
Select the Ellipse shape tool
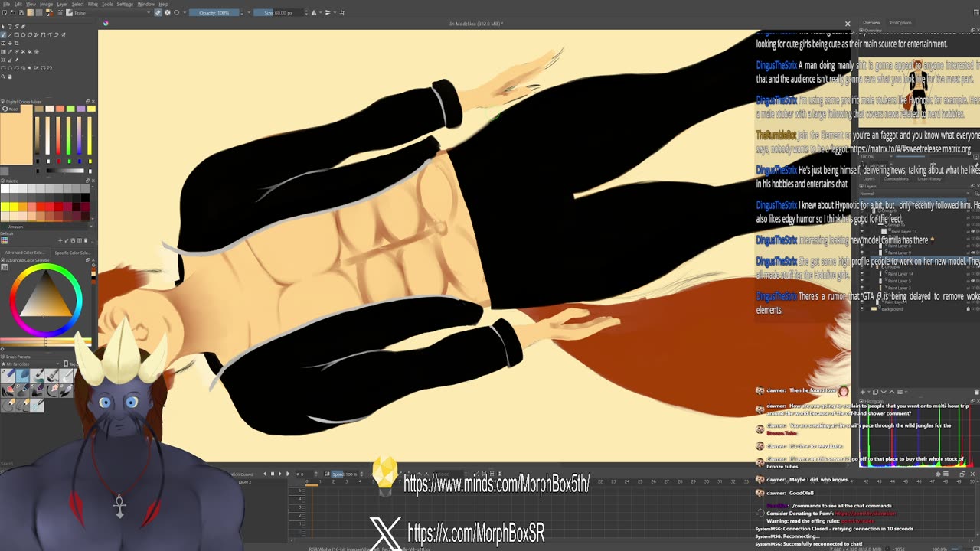pos(23,34)
